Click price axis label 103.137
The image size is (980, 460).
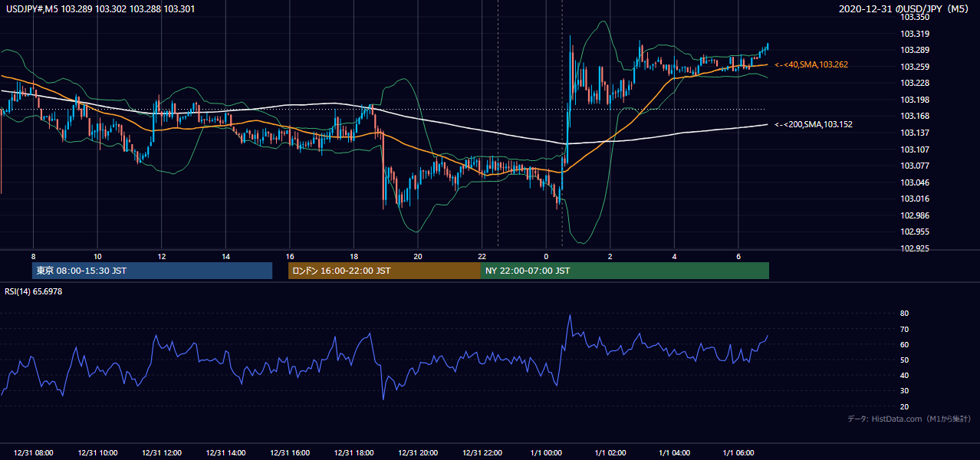click(915, 133)
